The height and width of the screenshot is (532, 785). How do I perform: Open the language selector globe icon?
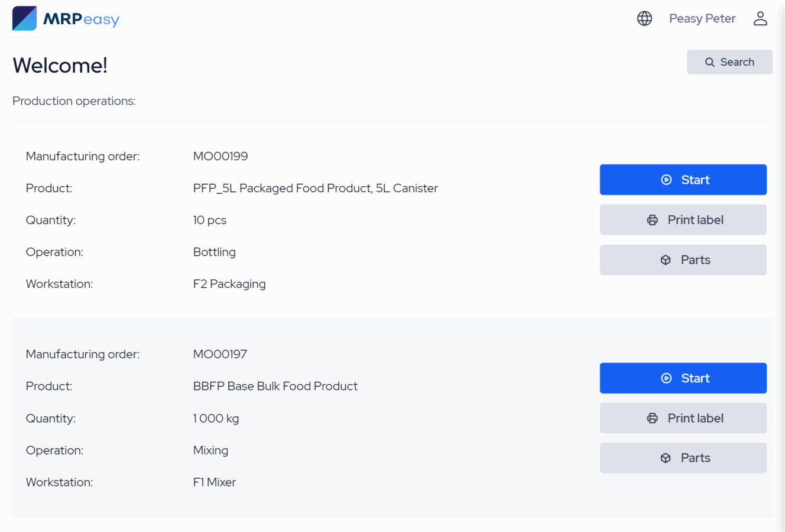(644, 18)
